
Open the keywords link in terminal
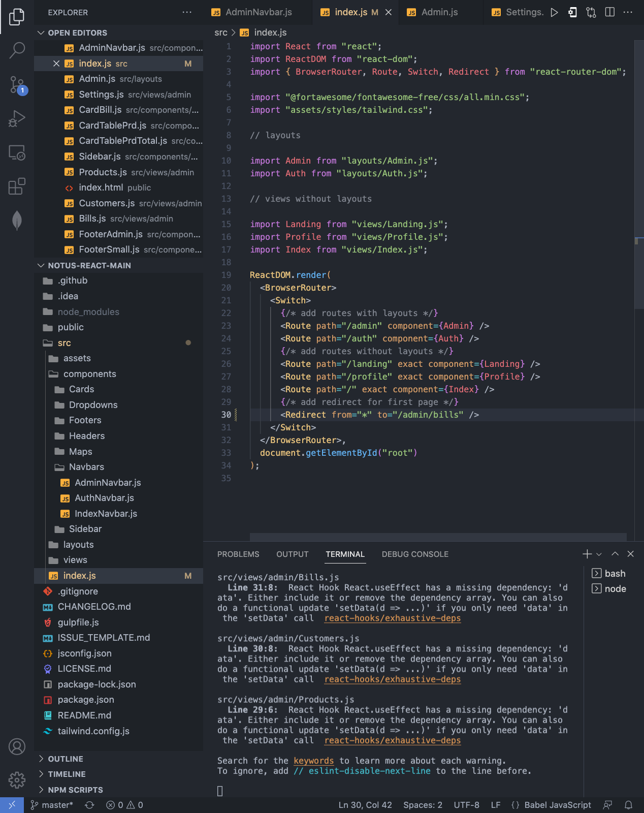click(x=313, y=761)
